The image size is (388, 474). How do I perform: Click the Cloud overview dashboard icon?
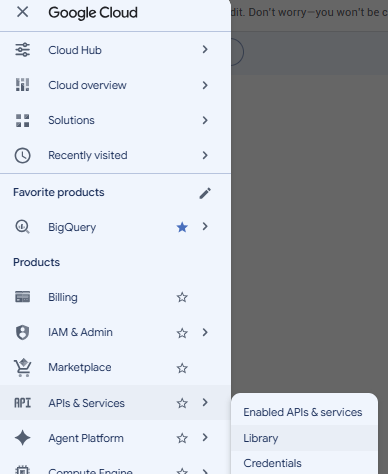click(x=22, y=85)
